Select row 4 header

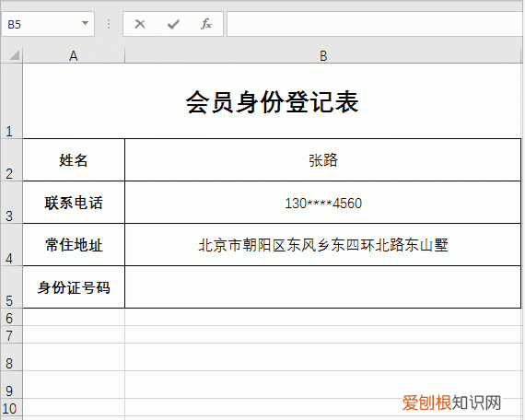(x=11, y=245)
